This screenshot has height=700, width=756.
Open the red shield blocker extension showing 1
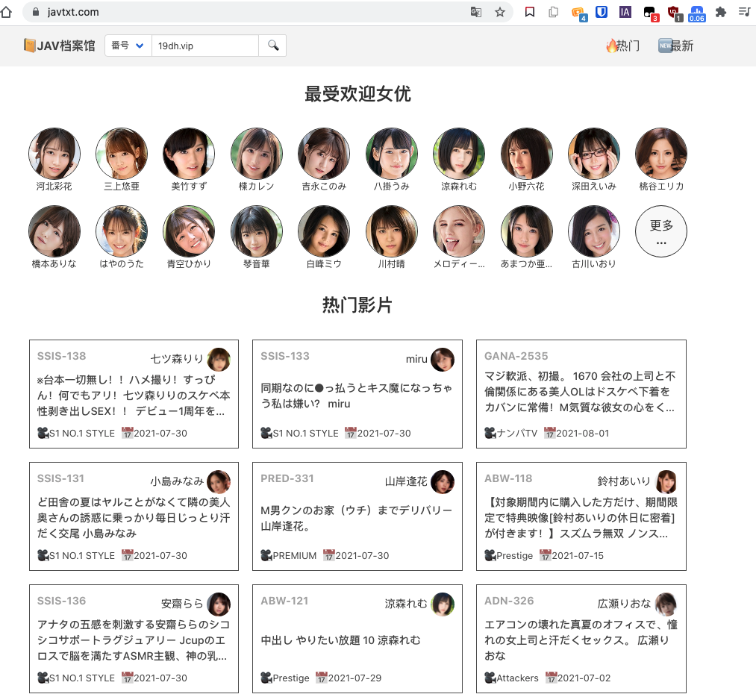coord(675,13)
